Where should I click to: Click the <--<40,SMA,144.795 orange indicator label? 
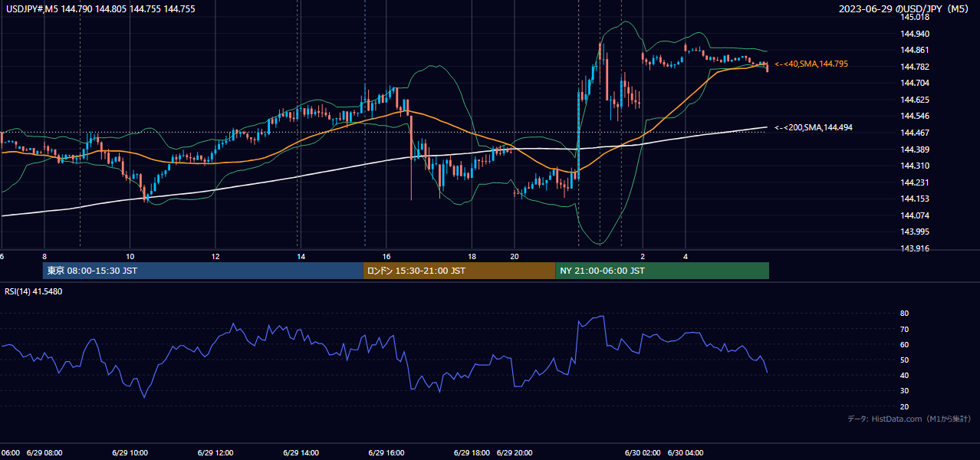(811, 64)
